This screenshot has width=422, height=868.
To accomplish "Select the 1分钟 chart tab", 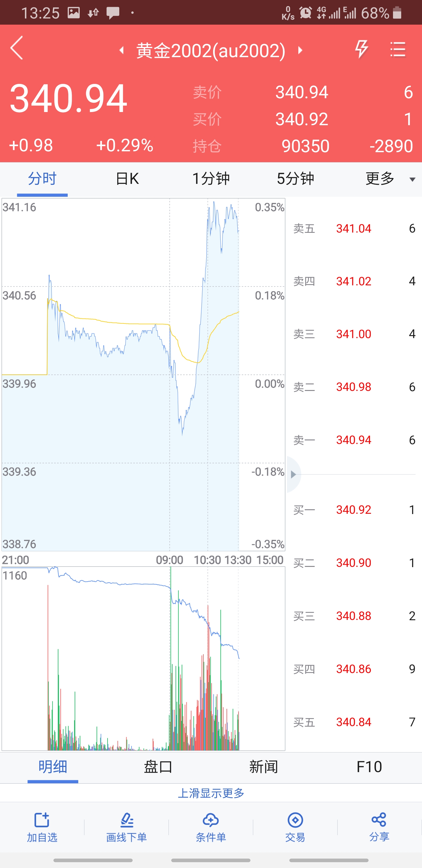I will 211,179.
